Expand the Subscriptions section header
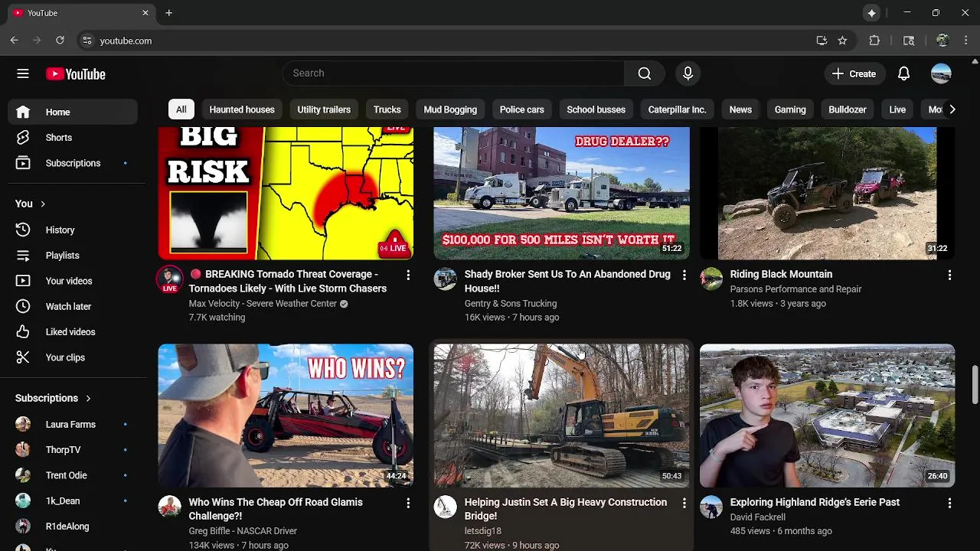The height and width of the screenshot is (551, 980). coord(54,398)
